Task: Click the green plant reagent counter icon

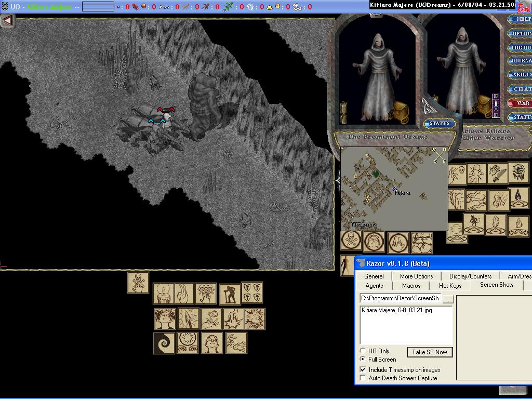Action: (229, 6)
